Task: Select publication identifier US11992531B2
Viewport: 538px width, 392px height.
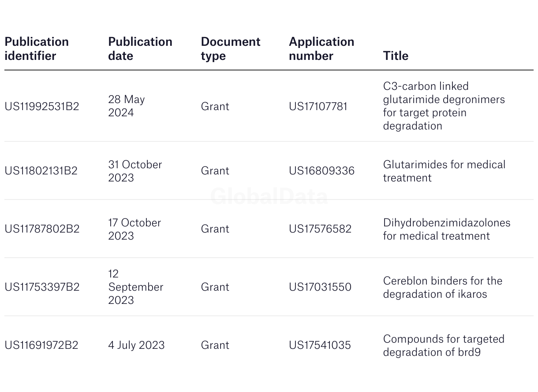Action: tap(42, 106)
